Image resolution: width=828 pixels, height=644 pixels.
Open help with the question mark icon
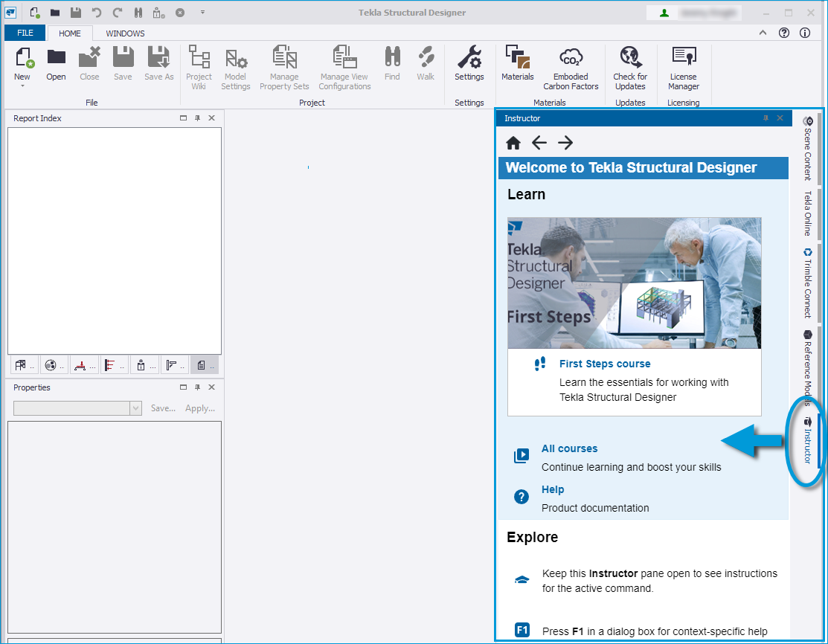784,33
